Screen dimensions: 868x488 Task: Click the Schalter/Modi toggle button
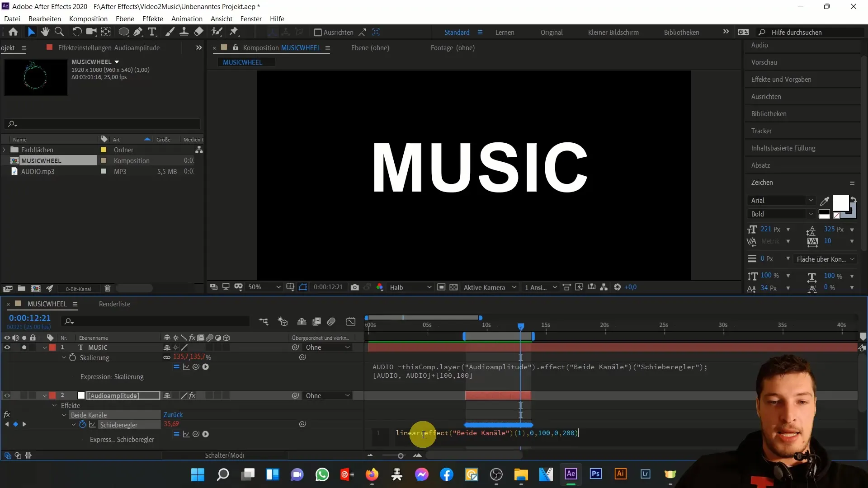(225, 455)
